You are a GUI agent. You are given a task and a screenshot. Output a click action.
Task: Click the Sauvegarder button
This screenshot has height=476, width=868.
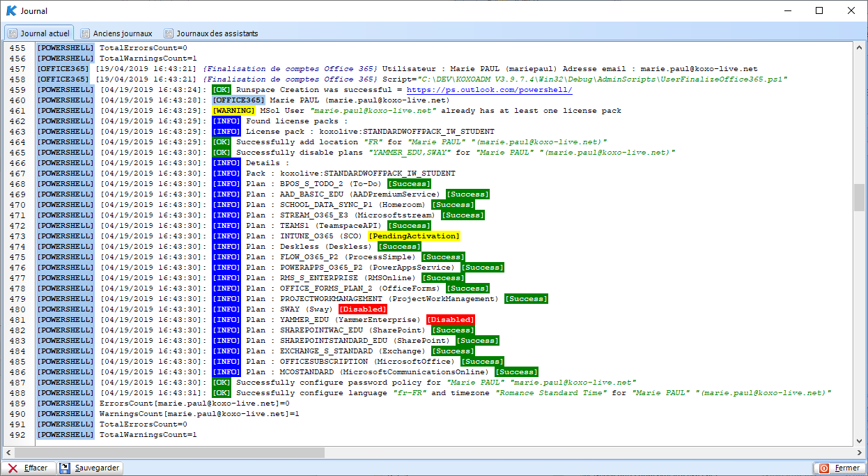[x=90, y=468]
